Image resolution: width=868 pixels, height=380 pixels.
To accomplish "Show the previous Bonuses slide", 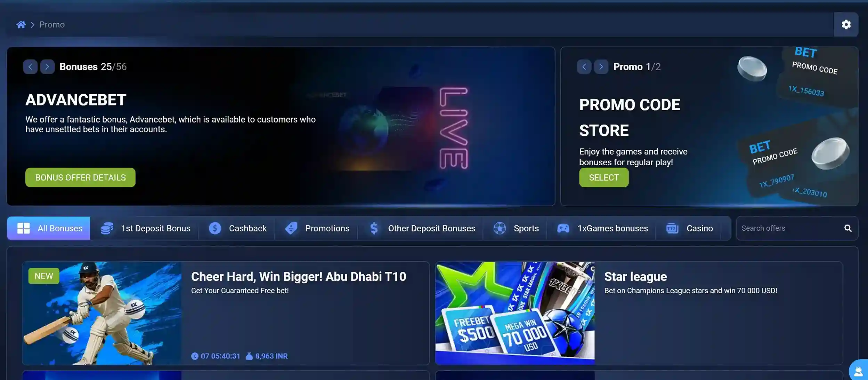I will tap(30, 66).
